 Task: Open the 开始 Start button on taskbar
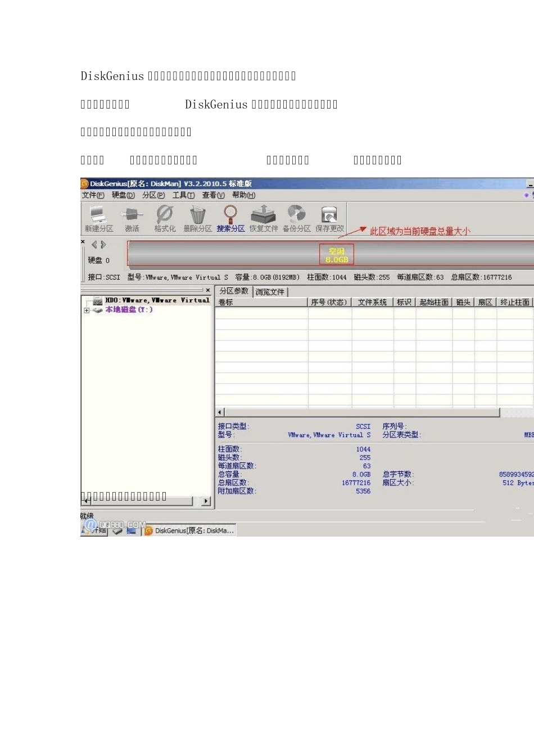[94, 529]
